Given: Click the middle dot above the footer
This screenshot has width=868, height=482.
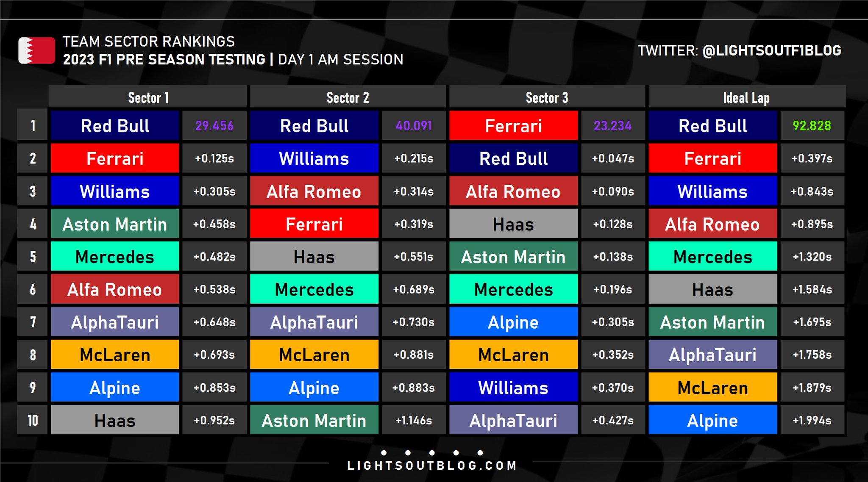Looking at the screenshot, I should point(432,453).
